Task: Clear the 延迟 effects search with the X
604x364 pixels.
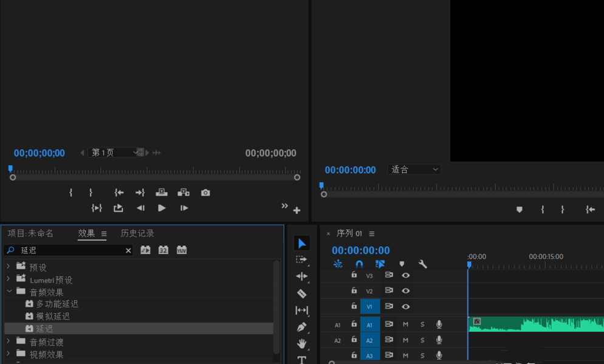Action: pos(128,250)
